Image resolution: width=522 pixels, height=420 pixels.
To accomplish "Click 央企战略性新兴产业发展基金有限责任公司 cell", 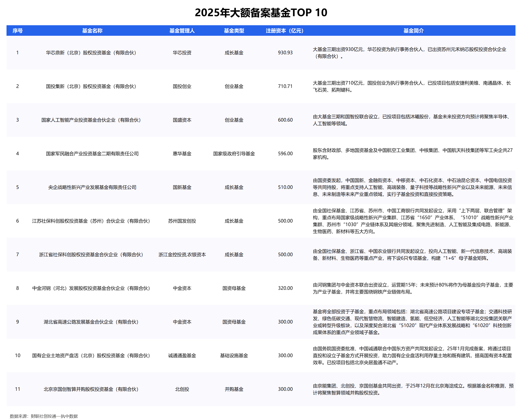I will coord(92,187).
